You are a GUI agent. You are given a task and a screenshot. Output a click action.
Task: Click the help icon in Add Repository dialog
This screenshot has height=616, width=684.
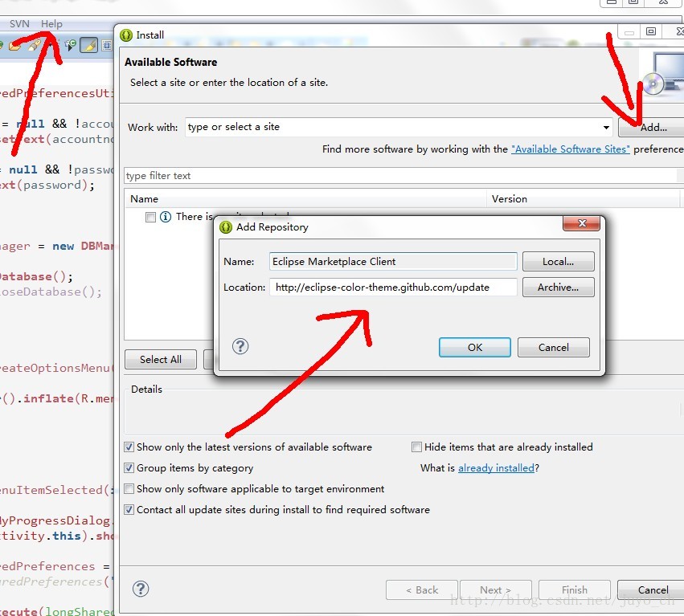point(240,347)
